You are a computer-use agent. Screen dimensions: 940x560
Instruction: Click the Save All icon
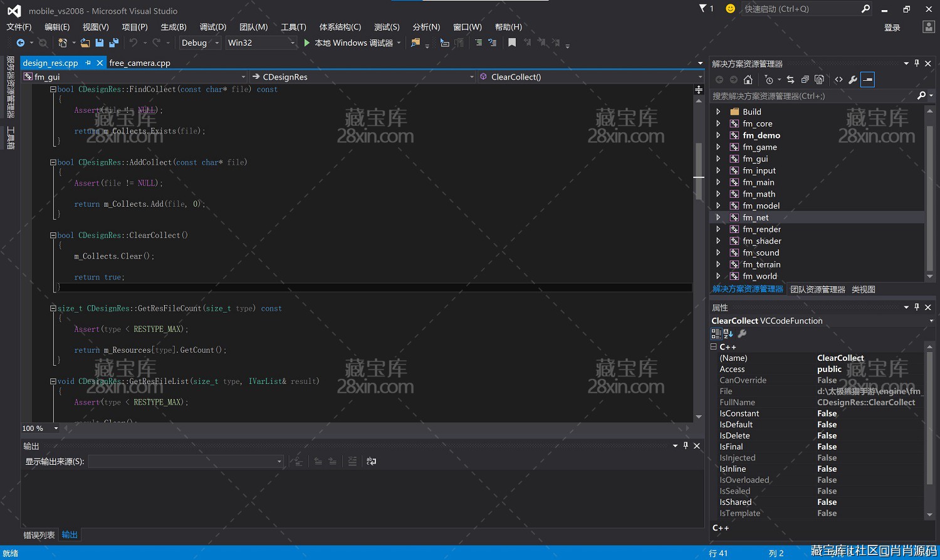pyautogui.click(x=113, y=43)
